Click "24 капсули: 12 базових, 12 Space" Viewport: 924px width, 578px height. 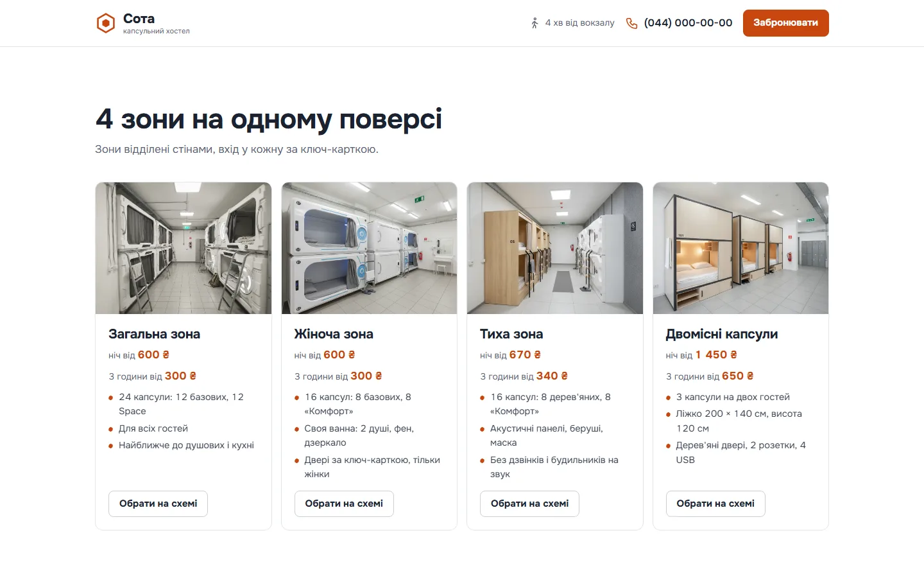coord(182,404)
